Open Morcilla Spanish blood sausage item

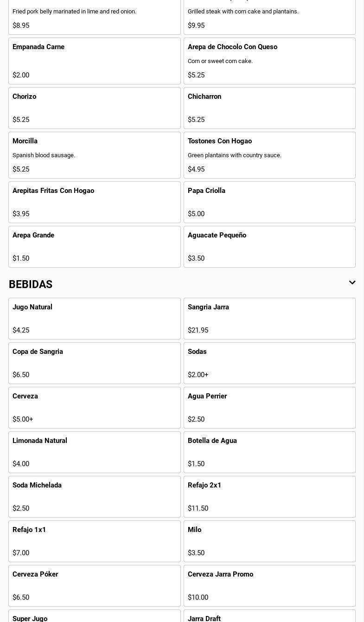(x=94, y=155)
